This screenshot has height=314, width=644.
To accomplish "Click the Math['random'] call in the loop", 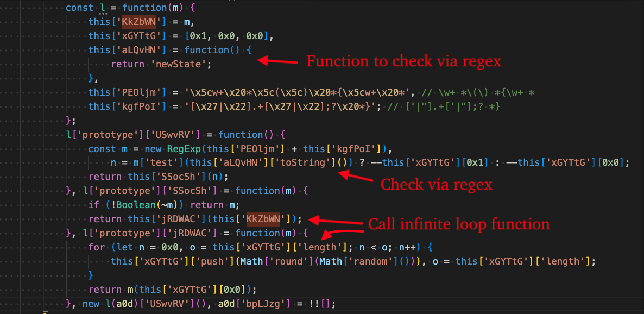I will click(365, 261).
